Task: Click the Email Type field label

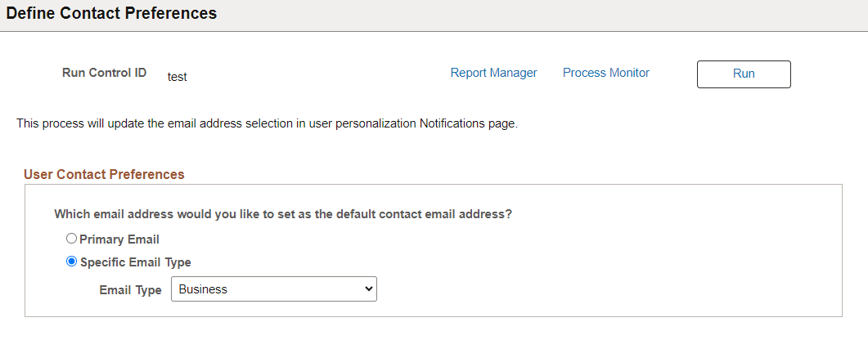Action: pyautogui.click(x=130, y=290)
